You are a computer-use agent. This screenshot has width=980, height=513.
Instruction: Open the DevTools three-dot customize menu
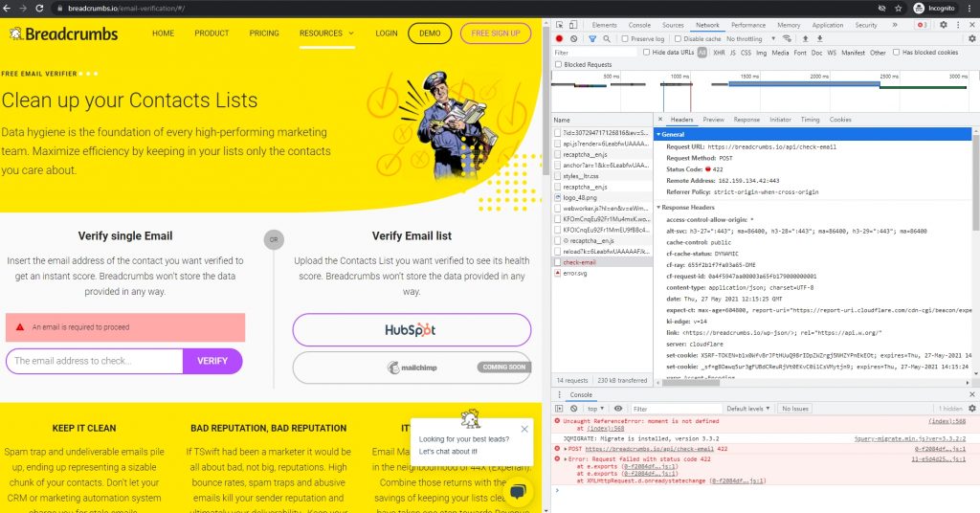tap(958, 25)
